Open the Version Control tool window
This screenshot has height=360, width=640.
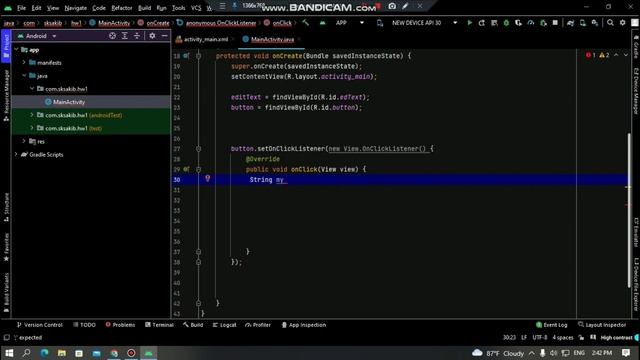[40, 325]
